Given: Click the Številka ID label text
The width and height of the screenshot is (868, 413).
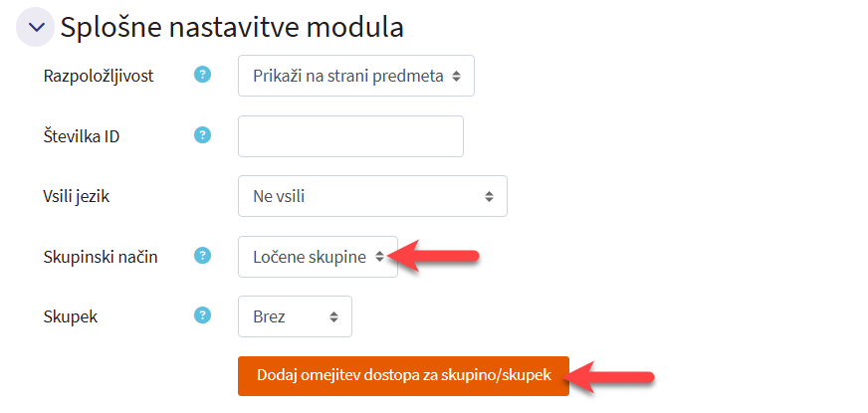Looking at the screenshot, I should pos(80,136).
